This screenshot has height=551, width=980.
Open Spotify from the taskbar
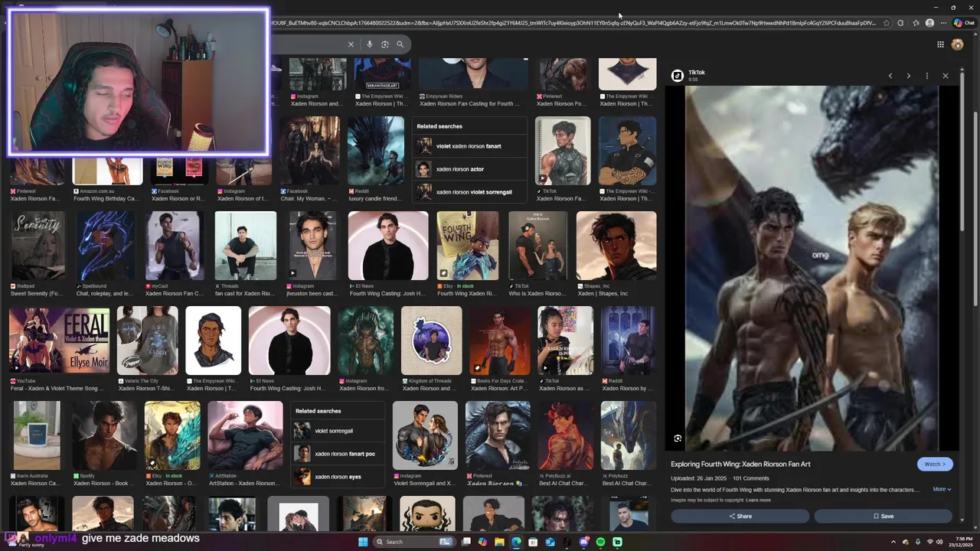600,542
